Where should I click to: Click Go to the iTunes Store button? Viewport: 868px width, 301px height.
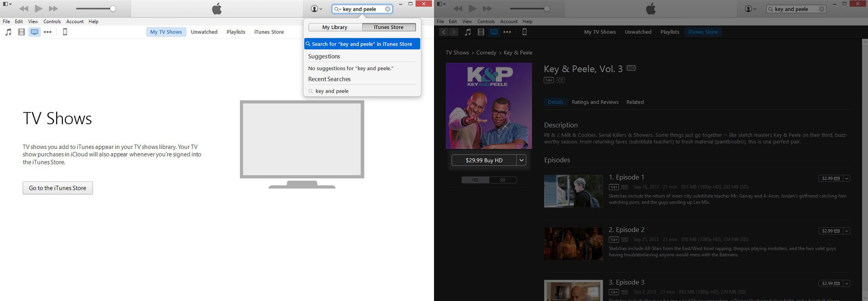(58, 188)
